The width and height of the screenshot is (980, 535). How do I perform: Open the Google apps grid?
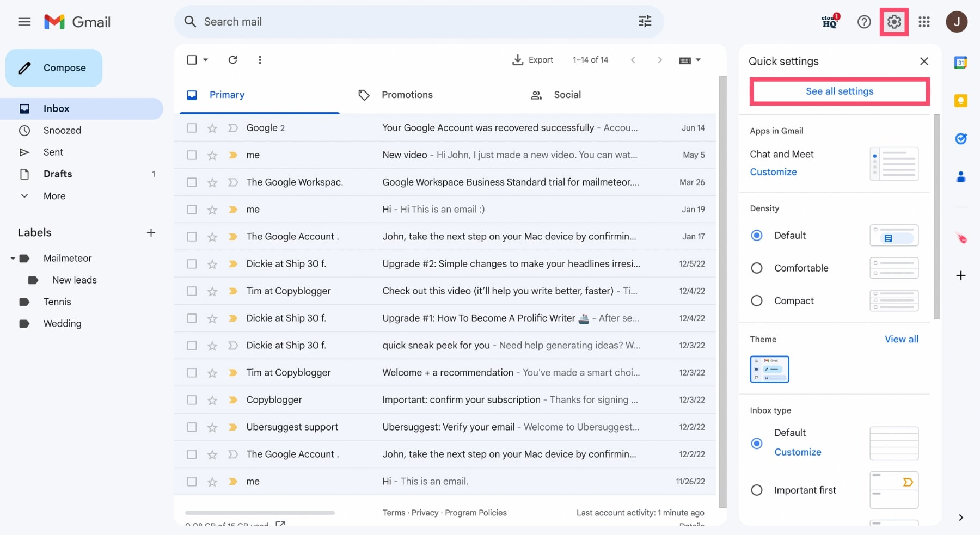924,22
